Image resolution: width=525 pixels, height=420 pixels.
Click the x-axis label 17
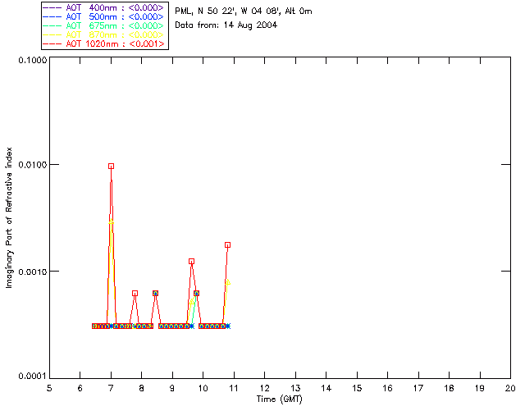[418, 388]
